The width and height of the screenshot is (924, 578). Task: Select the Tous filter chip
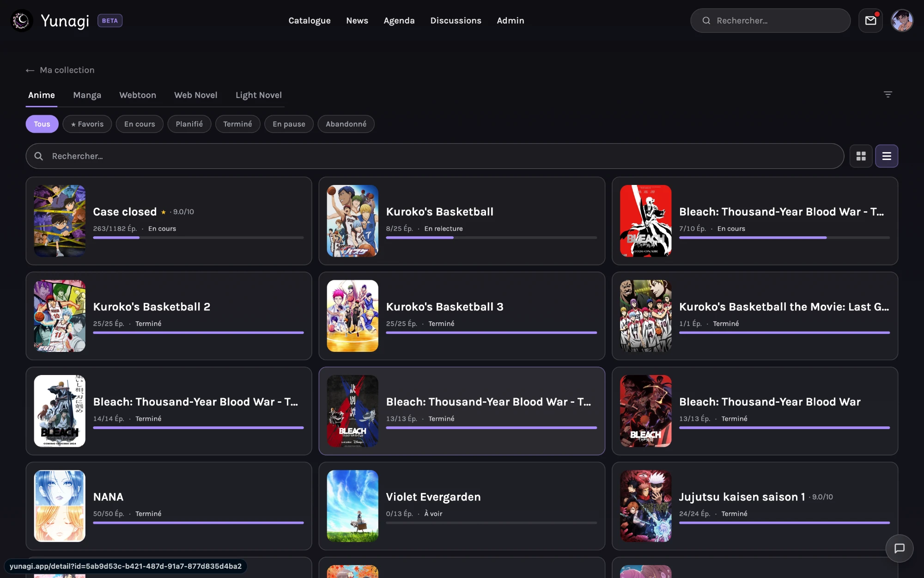42,124
